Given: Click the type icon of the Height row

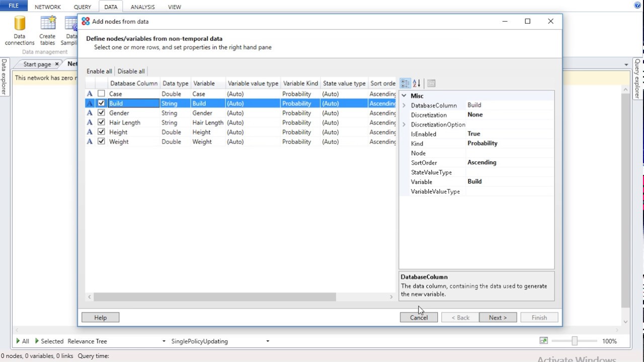Looking at the screenshot, I should tap(90, 132).
